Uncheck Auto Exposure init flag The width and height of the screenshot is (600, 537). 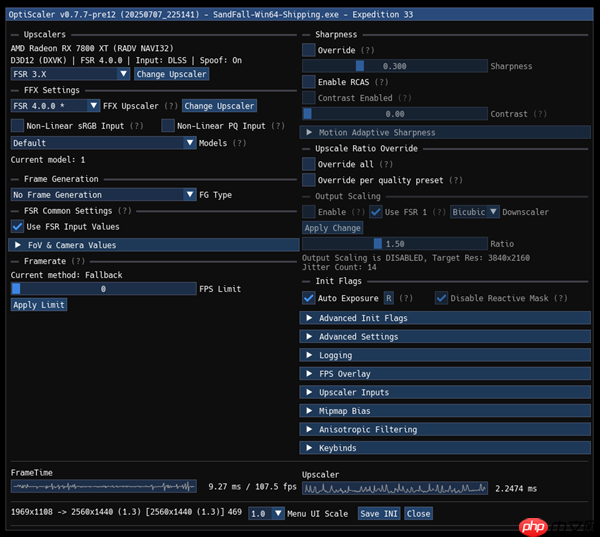point(309,298)
